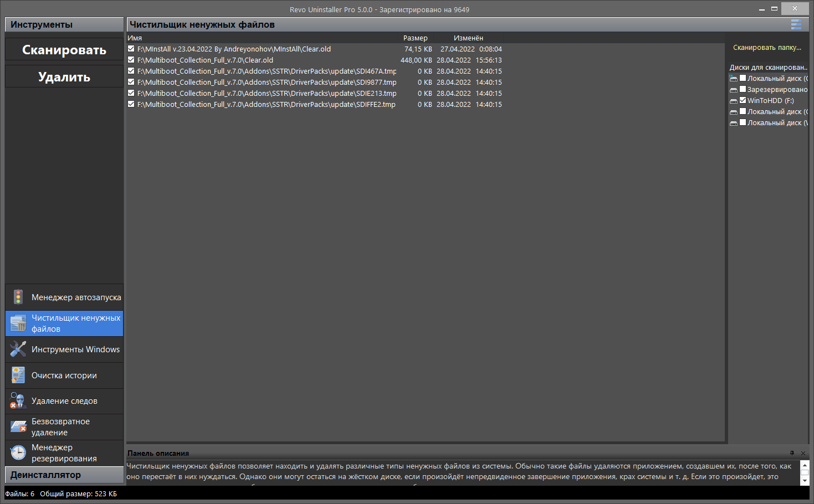Select the Junk Files Cleaner icon
This screenshot has height=504, width=814.
click(18, 323)
